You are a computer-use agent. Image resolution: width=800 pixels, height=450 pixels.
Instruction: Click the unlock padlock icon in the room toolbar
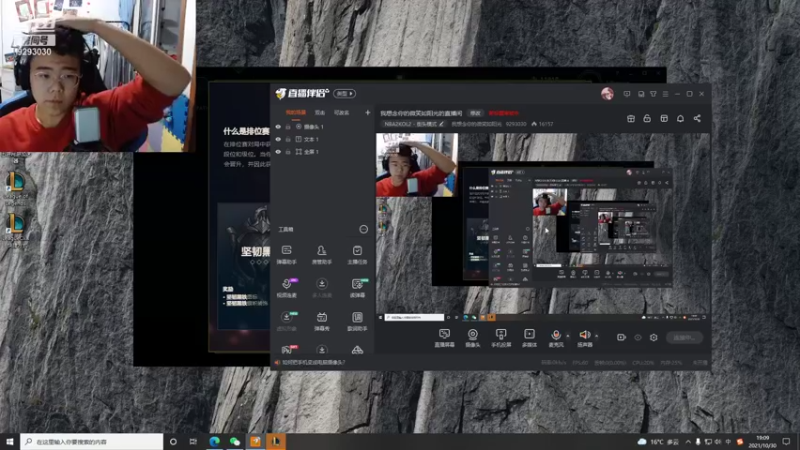pyautogui.click(x=647, y=118)
